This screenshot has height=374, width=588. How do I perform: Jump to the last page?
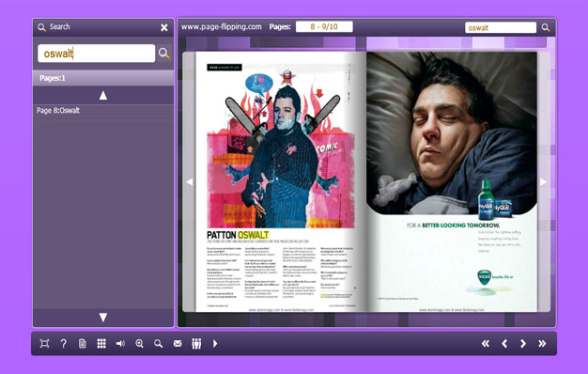(x=542, y=343)
